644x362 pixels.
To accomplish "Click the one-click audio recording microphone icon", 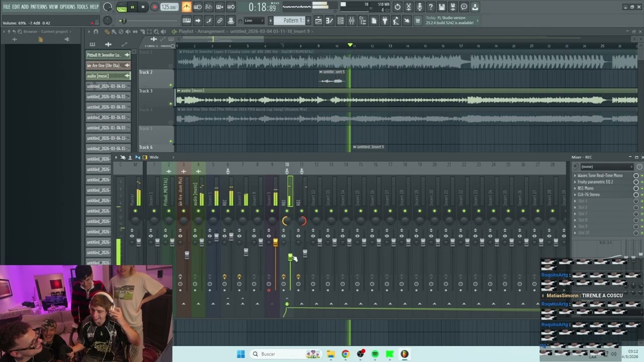I will coord(420,7).
